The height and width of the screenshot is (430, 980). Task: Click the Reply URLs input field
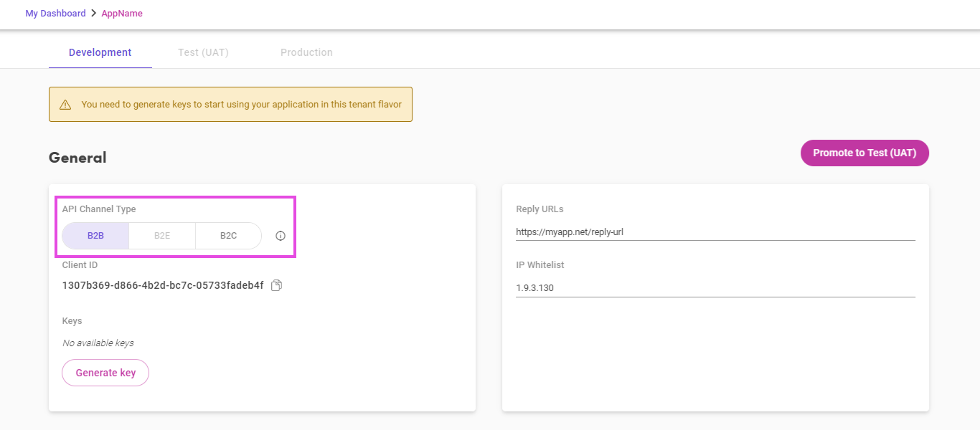pos(715,231)
